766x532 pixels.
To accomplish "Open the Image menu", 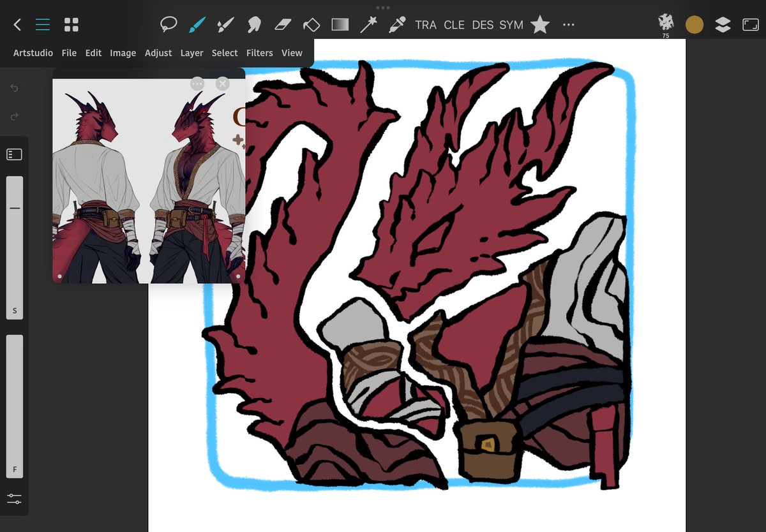I will pyautogui.click(x=123, y=53).
